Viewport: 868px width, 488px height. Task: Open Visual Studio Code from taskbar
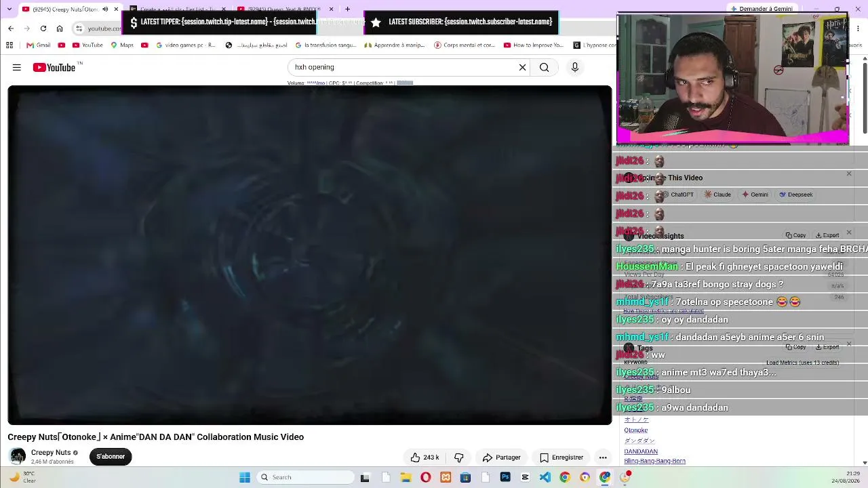pyautogui.click(x=545, y=477)
